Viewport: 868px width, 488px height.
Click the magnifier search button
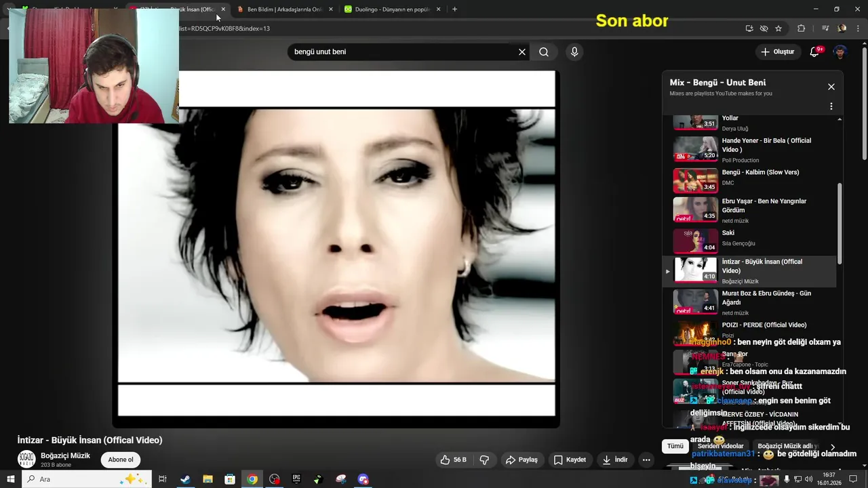point(544,52)
